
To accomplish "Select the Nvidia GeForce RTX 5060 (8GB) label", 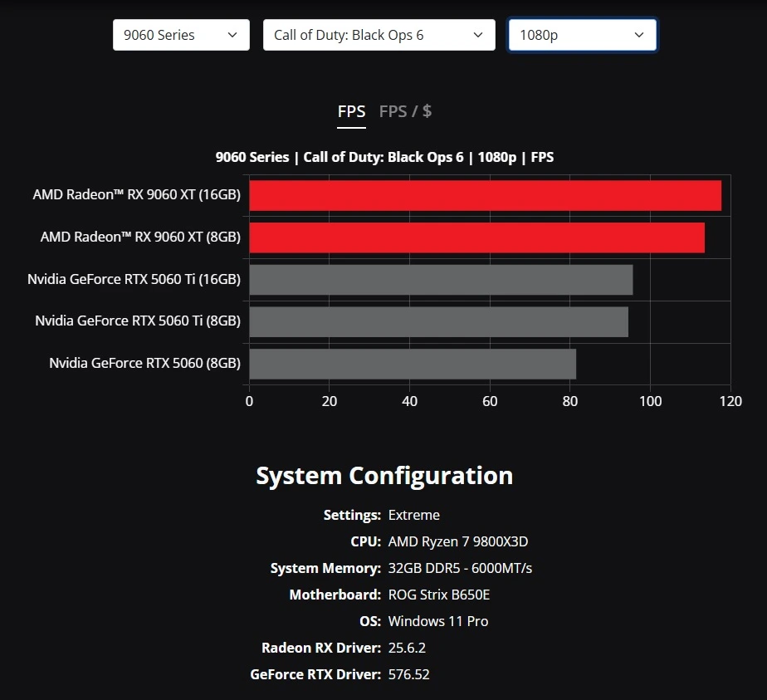I will coord(144,363).
